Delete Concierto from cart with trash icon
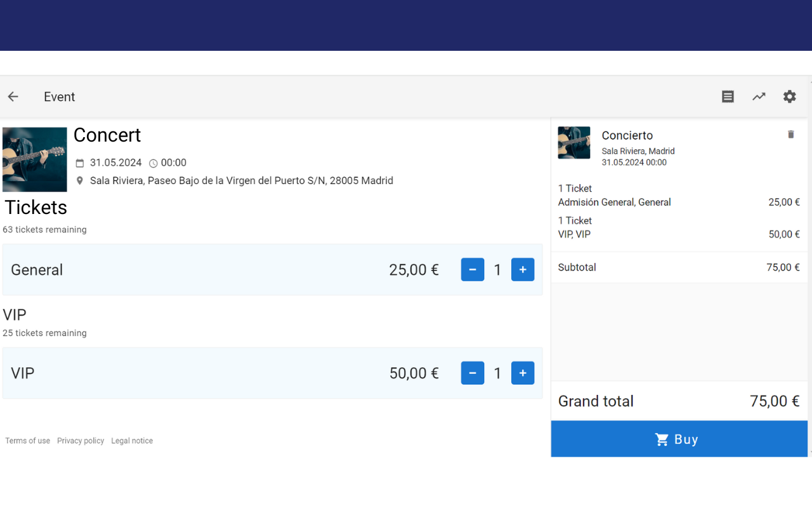Screen dimensions: 812x508 click(x=790, y=135)
